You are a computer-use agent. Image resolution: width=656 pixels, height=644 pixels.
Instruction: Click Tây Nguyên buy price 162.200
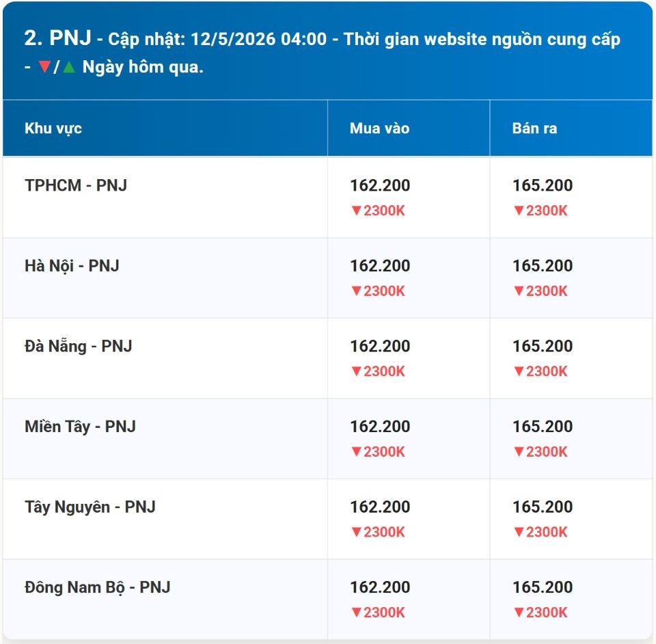[x=380, y=507]
